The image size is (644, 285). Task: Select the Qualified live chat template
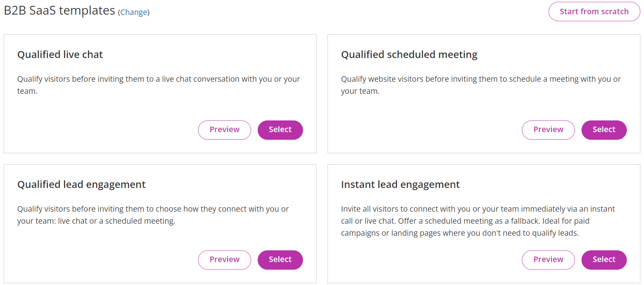pos(280,130)
